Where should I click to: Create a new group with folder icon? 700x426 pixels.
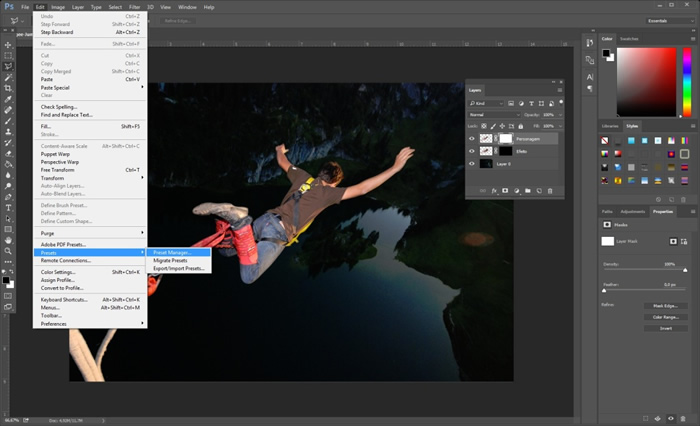528,190
